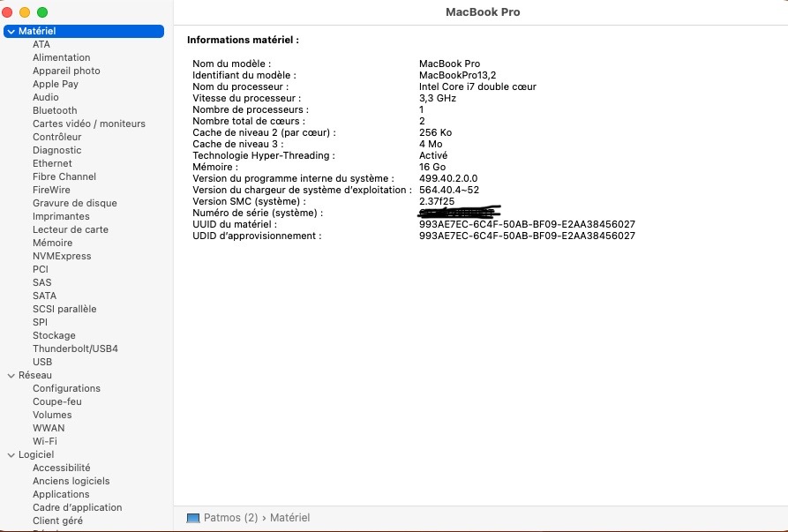Open Ethernet in the sidebar
Image resolution: width=788 pixels, height=532 pixels.
point(52,163)
